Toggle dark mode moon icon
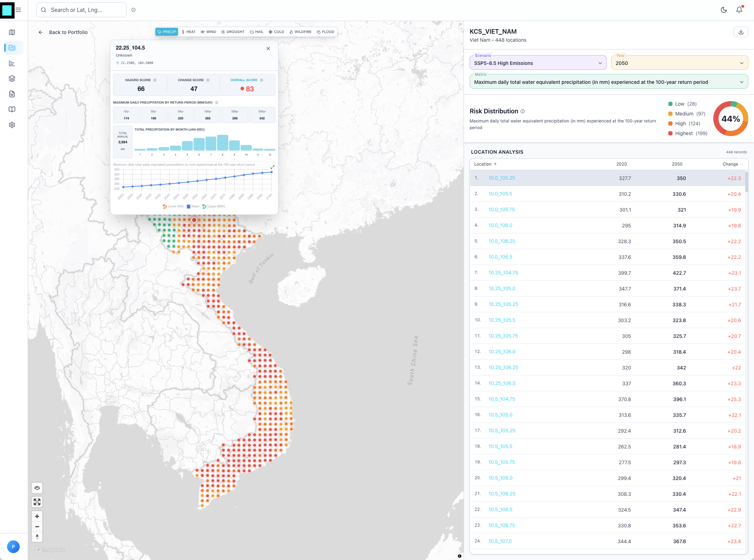 [x=724, y=10]
